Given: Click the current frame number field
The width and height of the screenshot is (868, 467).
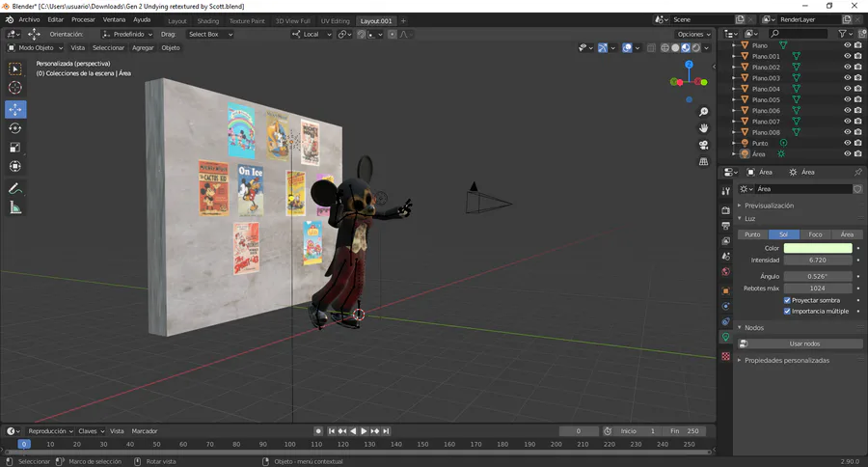Looking at the screenshot, I should coord(579,431).
